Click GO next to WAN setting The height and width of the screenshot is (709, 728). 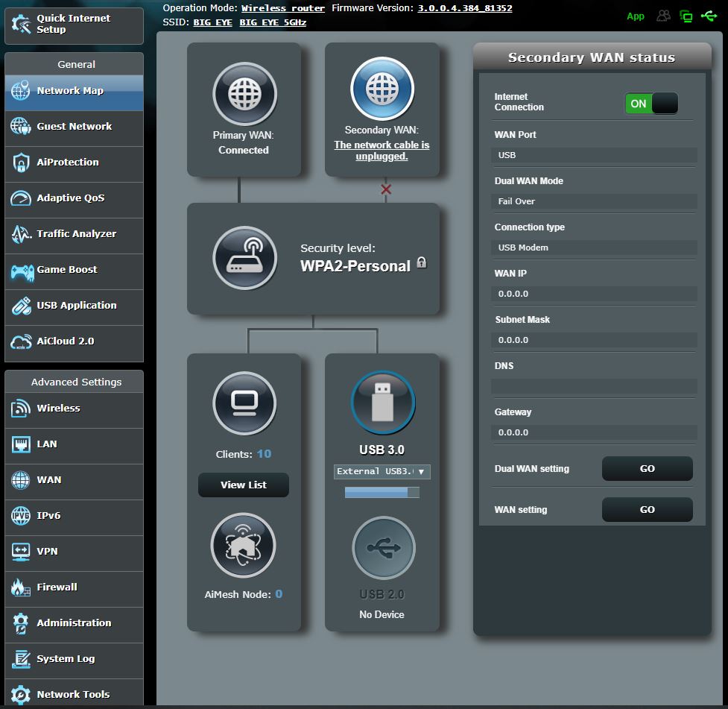[x=648, y=509]
